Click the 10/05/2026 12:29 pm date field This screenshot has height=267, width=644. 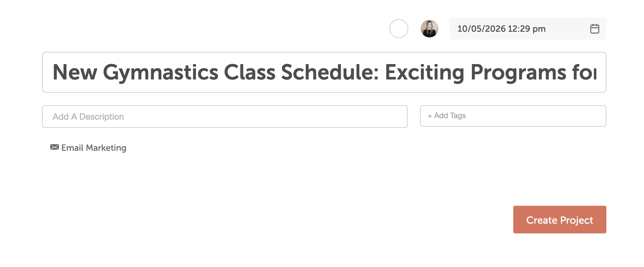[517, 29]
